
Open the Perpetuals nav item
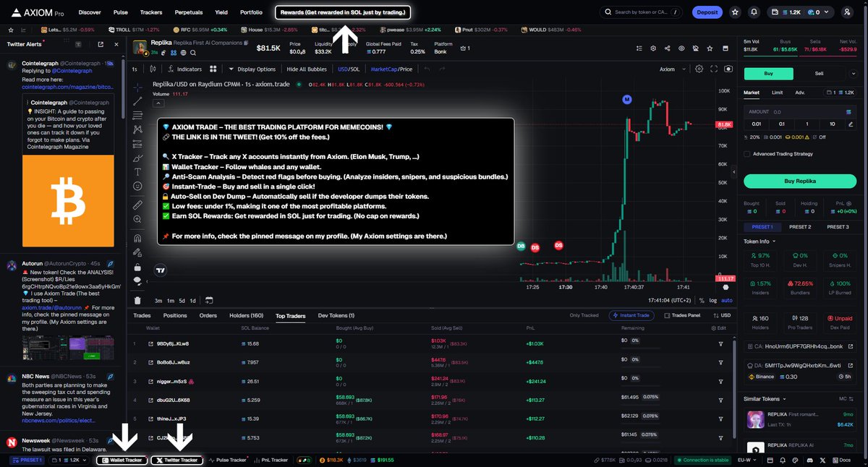(x=189, y=12)
